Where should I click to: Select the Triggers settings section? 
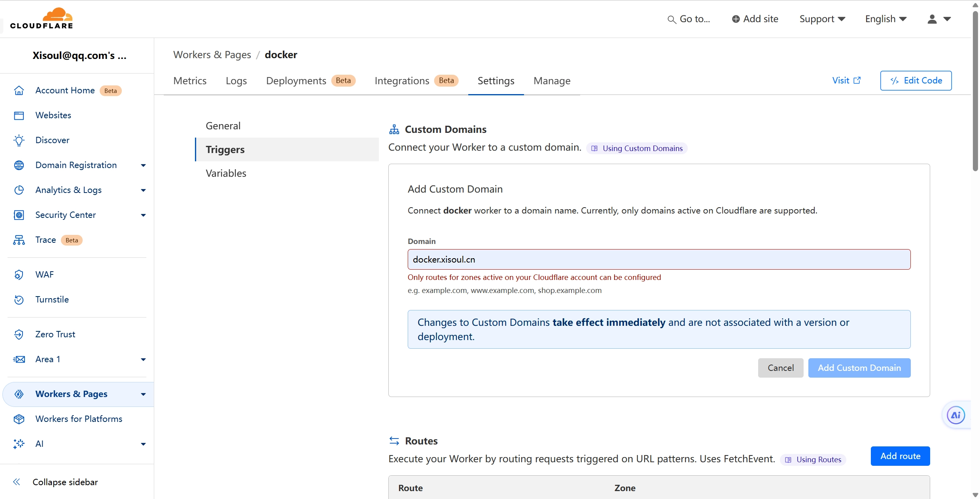pos(287,149)
